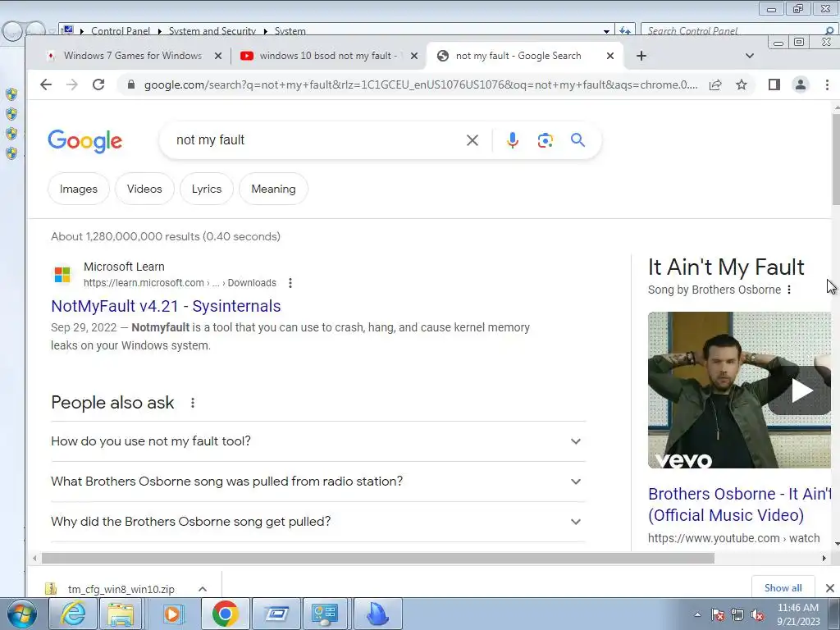Go to the Google logo homepage
This screenshot has height=630, width=840.
(85, 141)
